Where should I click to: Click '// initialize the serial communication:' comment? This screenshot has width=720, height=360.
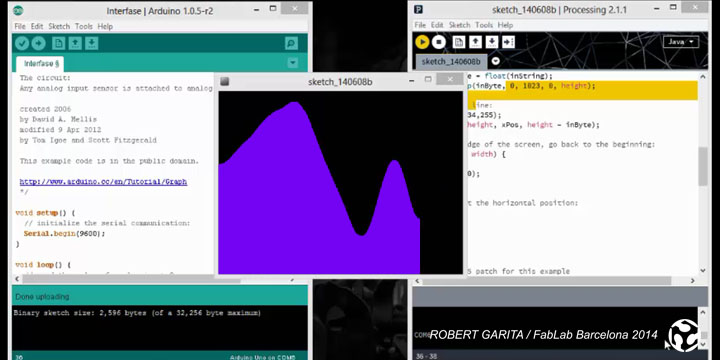(x=107, y=223)
